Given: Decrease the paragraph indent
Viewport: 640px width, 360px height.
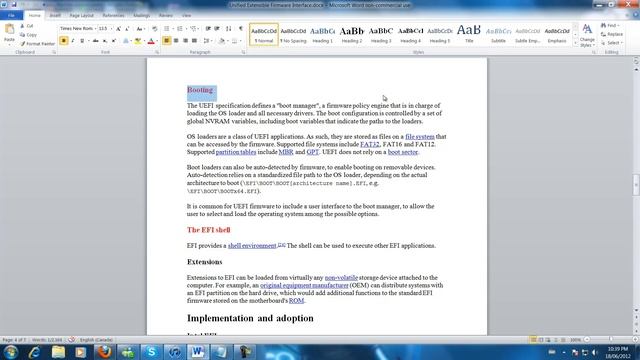Looking at the screenshot, I should (x=208, y=29).
